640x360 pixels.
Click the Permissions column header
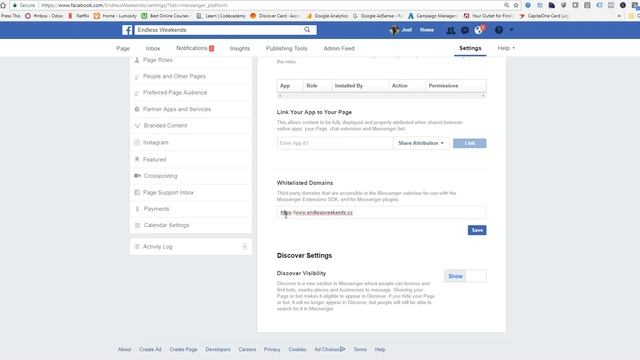point(443,86)
